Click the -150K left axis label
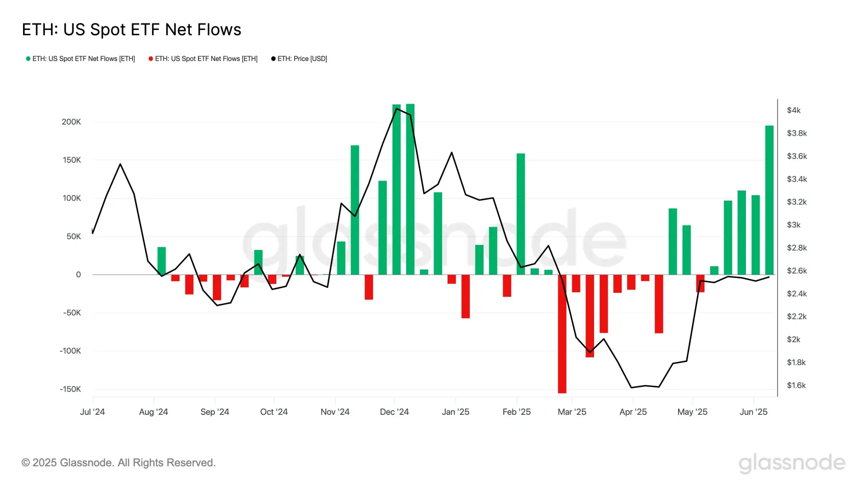 coord(71,389)
